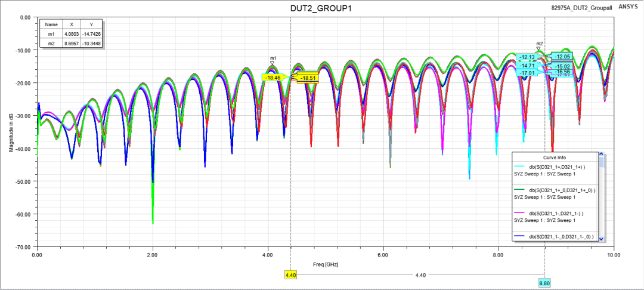Click the db(S(D321_1-,D321_1-)) legend entry text
This screenshot has height=290, width=644.
pos(556,213)
